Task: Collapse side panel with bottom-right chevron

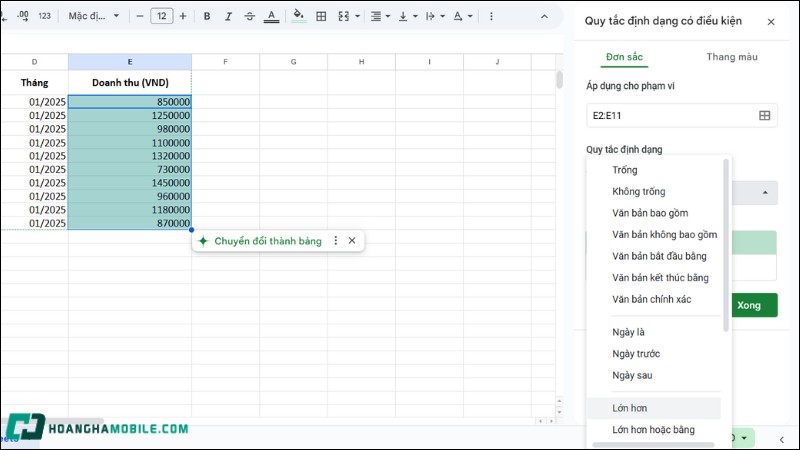Action: pos(781,439)
